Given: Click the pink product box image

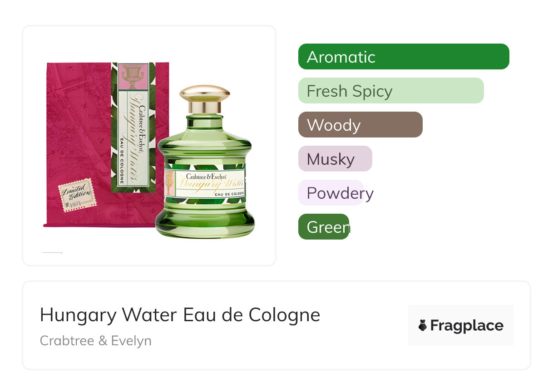Looking at the screenshot, I should [x=107, y=144].
